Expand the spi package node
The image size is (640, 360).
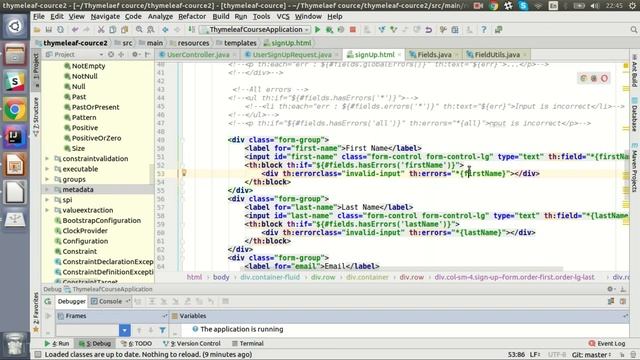click(47, 200)
